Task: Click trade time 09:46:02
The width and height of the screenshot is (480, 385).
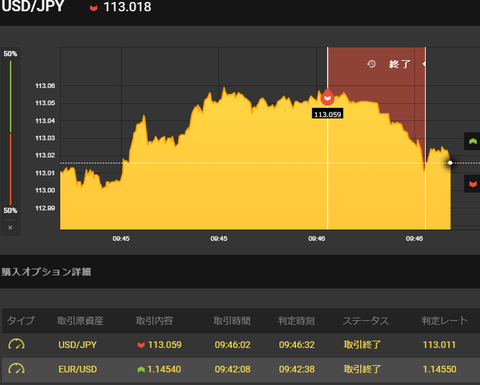Action: [232, 345]
